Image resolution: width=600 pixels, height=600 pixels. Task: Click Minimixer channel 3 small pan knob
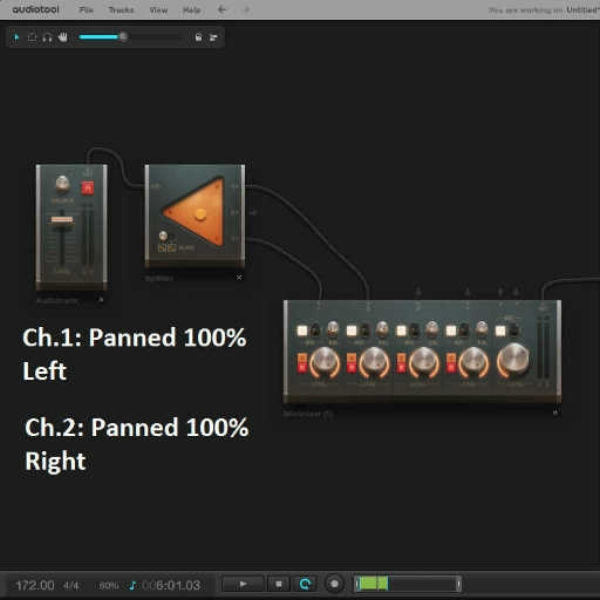pos(432,328)
